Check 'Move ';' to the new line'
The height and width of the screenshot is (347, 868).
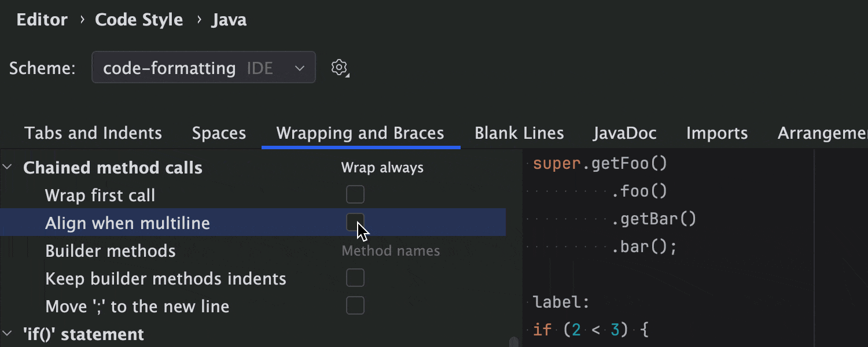(x=355, y=305)
